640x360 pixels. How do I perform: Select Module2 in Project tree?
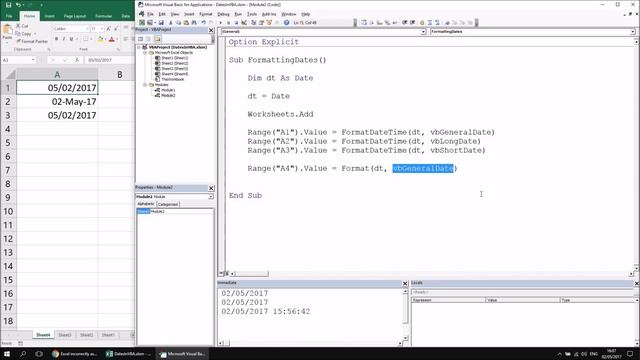(168, 95)
